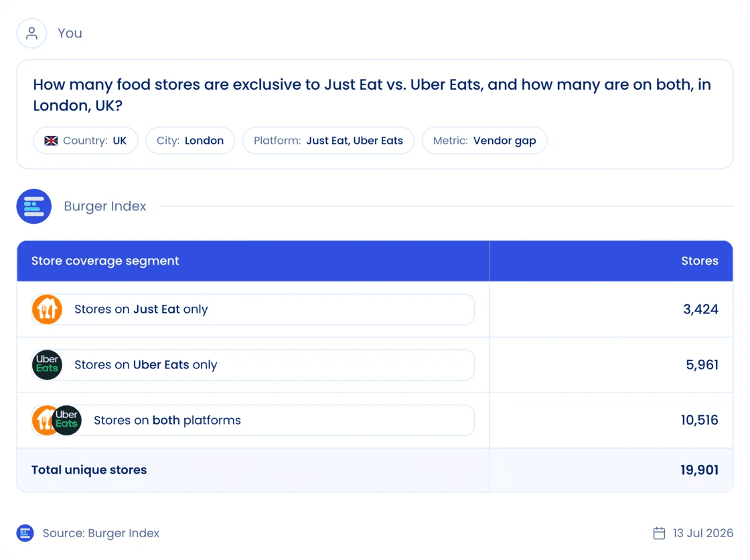Click the 13 Jul 2026 date
Viewport: 750px width, 560px height.
703,533
